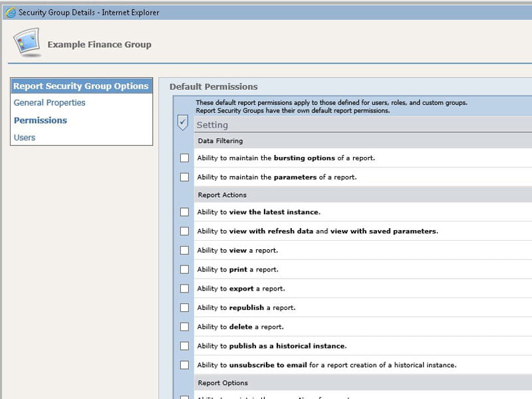Click the 'Ability to view a report.' text
Viewport: 532px width, 399px height.
pos(237,251)
